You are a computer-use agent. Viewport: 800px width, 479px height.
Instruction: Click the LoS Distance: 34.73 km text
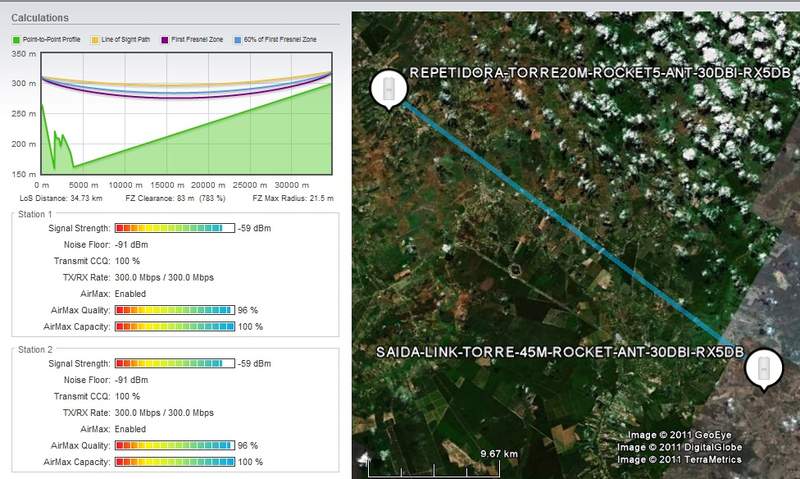coord(61,198)
